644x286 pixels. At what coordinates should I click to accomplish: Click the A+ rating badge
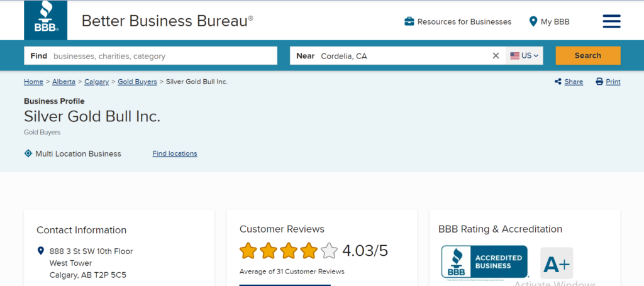(557, 263)
